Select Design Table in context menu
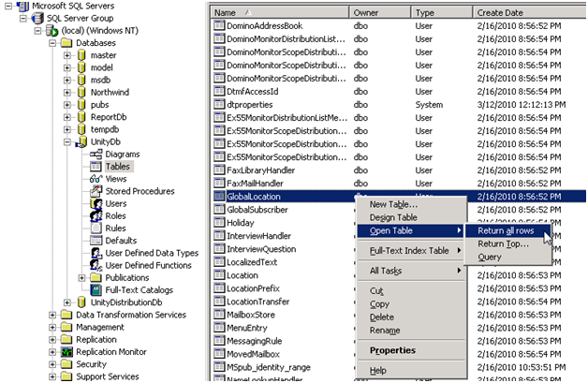 pyautogui.click(x=411, y=217)
